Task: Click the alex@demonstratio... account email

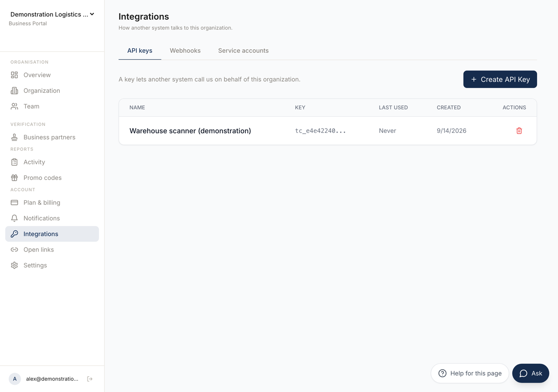Action: (x=52, y=379)
